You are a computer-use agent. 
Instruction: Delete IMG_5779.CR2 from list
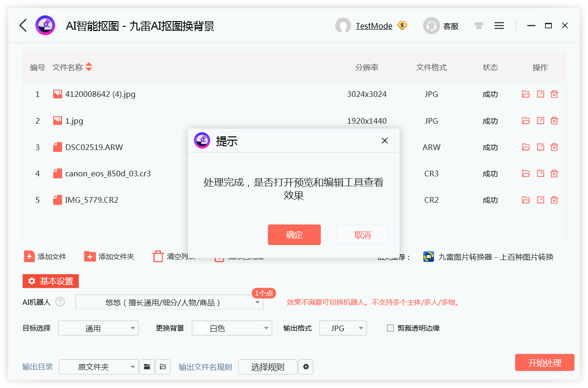(555, 200)
